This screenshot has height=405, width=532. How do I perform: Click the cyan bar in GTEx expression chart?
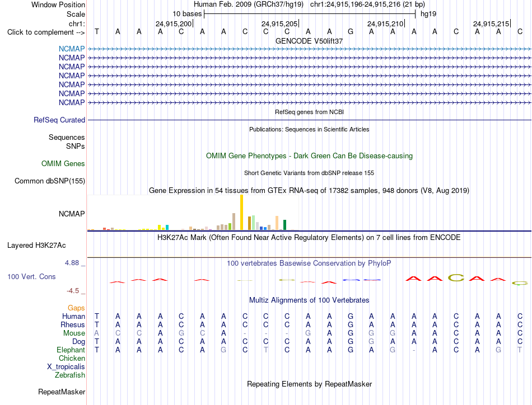(x=167, y=228)
